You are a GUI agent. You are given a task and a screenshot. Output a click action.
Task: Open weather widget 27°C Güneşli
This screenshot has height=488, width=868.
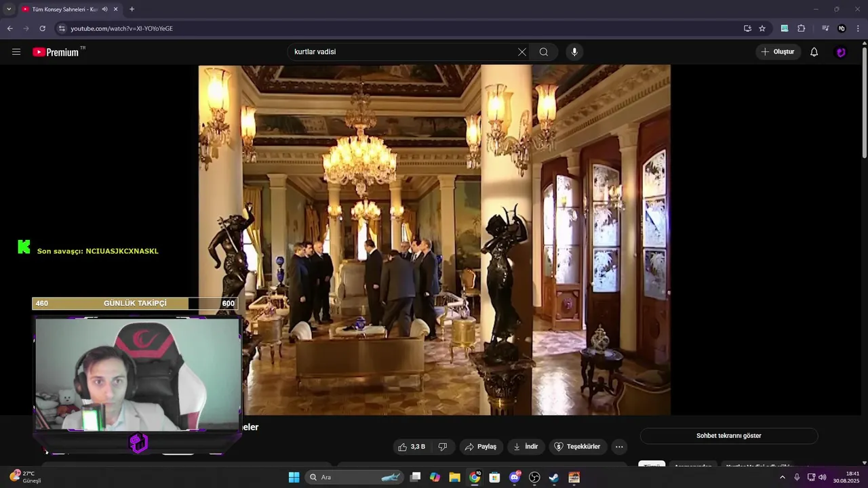pos(26,477)
